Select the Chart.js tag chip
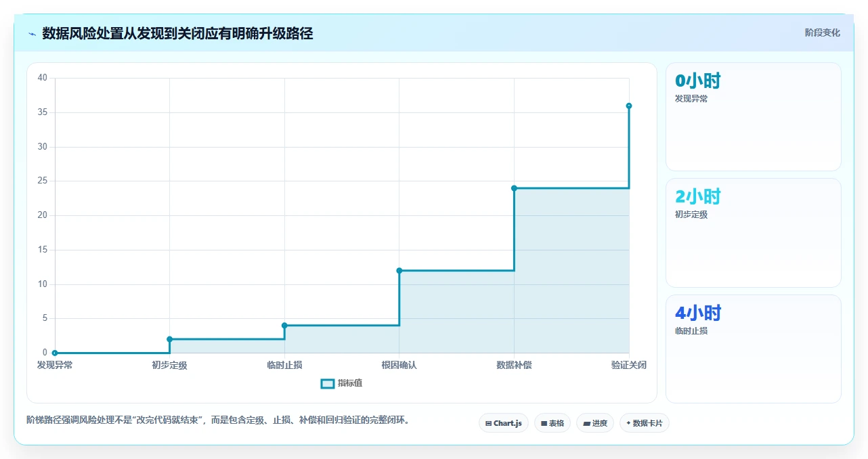 coord(504,423)
